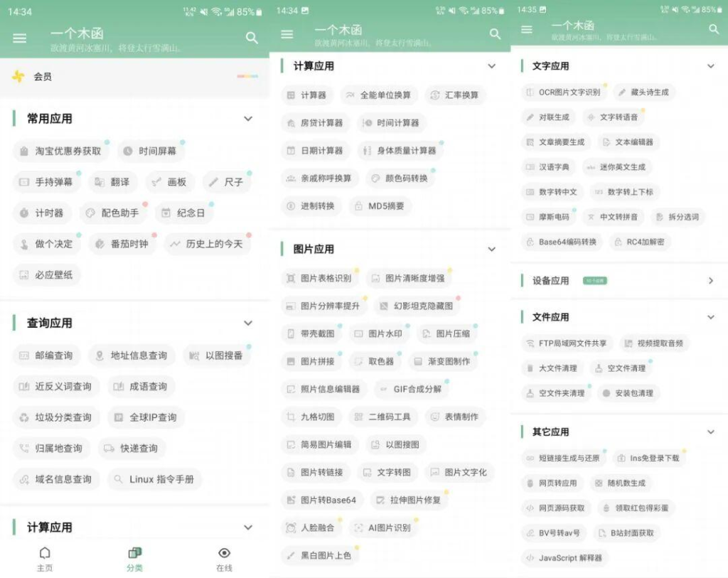728x578 pixels.
Task: Open the 计算器 calculator
Action: [x=306, y=95]
